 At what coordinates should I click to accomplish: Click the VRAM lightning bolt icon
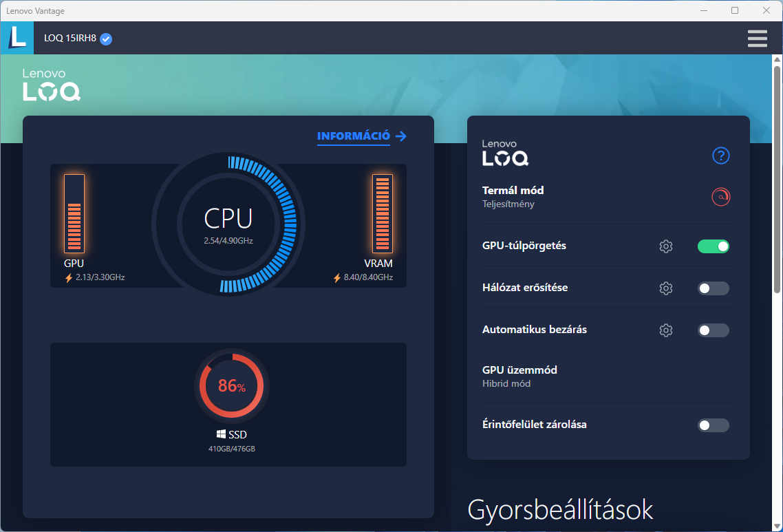(x=337, y=278)
